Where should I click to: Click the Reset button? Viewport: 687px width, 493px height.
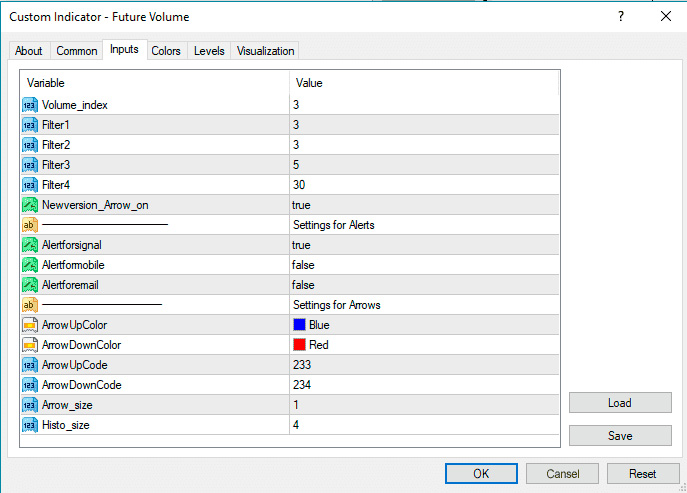[641, 474]
